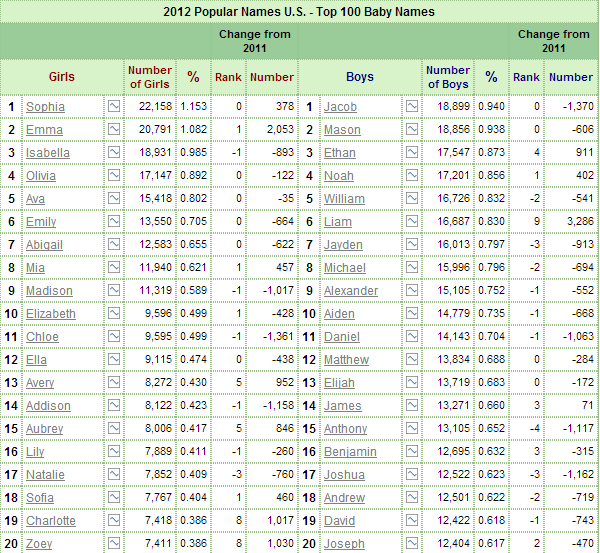Open the trend icon for Benjamin

pyautogui.click(x=411, y=451)
